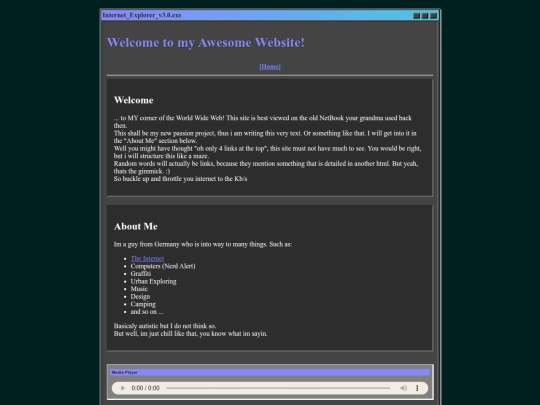Open the [Home] navigation link
Screen dimensions: 540x405
[x=270, y=67]
